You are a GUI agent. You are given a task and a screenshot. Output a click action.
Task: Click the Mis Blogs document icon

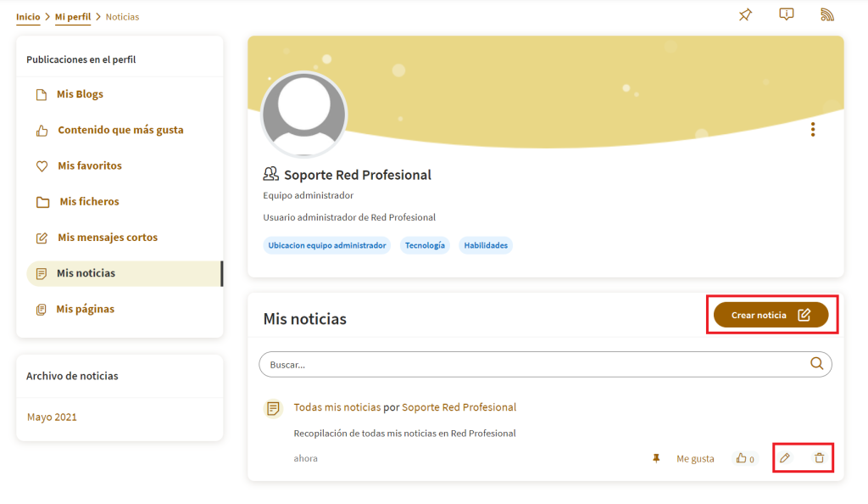tap(42, 95)
